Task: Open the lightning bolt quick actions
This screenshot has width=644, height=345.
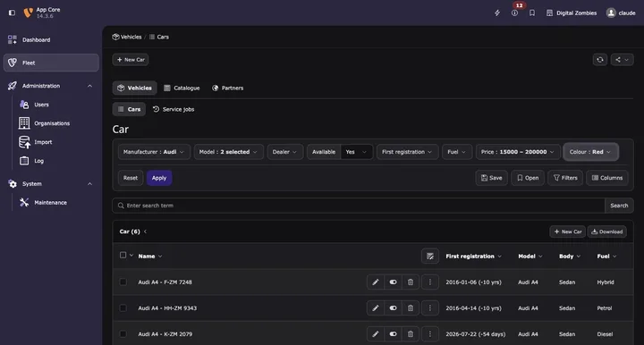Action: [x=497, y=13]
